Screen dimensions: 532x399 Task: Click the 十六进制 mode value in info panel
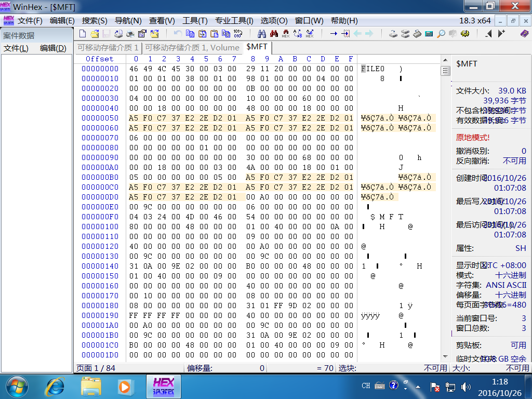click(511, 275)
